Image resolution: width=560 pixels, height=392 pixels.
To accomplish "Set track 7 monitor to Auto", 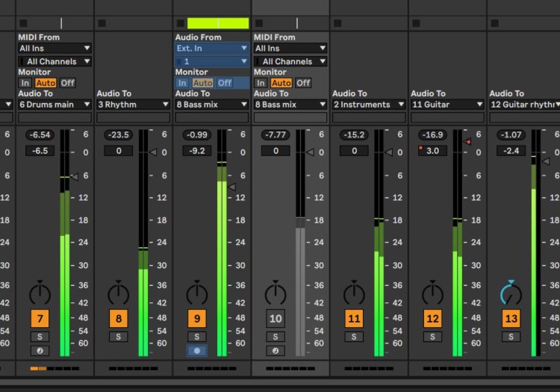I will pos(46,83).
